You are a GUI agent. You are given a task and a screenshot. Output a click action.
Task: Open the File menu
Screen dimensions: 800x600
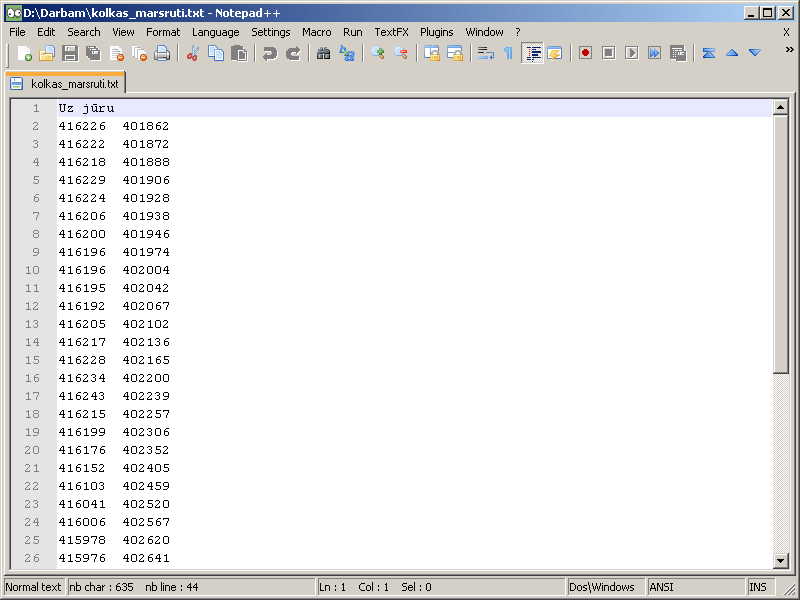(x=17, y=32)
